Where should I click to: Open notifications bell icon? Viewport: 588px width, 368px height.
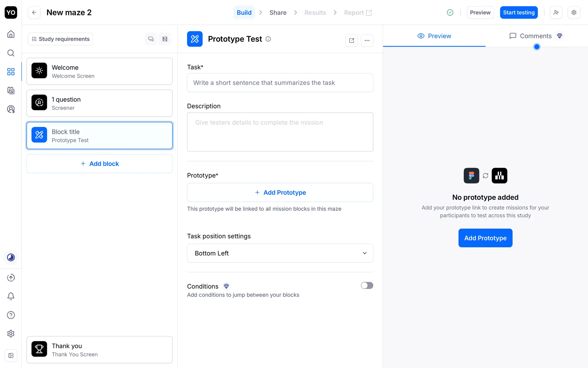point(11,296)
